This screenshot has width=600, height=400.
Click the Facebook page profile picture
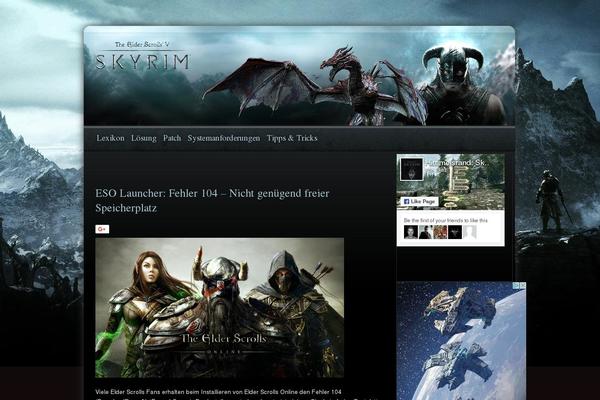tap(411, 168)
